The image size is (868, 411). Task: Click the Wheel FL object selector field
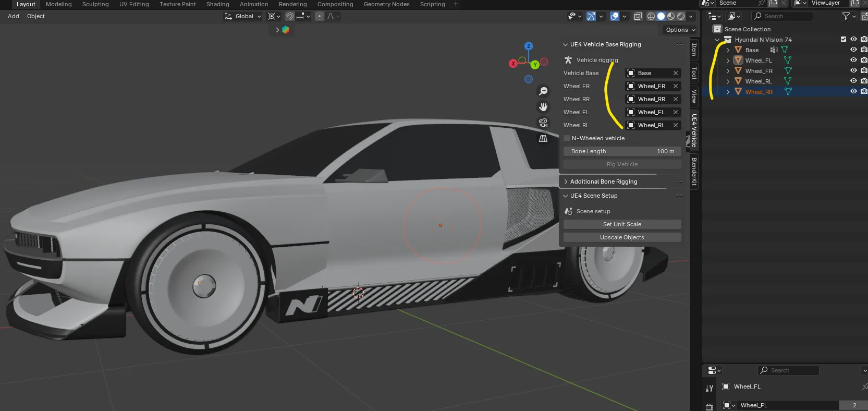(x=653, y=112)
